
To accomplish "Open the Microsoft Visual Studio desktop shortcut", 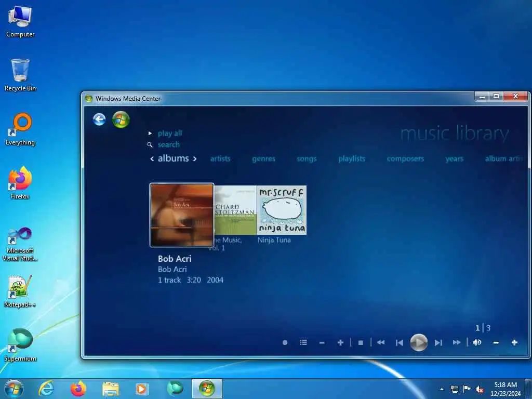I will coord(20,244).
